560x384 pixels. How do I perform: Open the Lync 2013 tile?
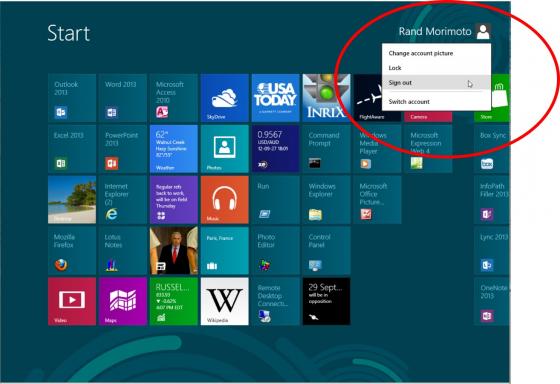pyautogui.click(x=492, y=250)
